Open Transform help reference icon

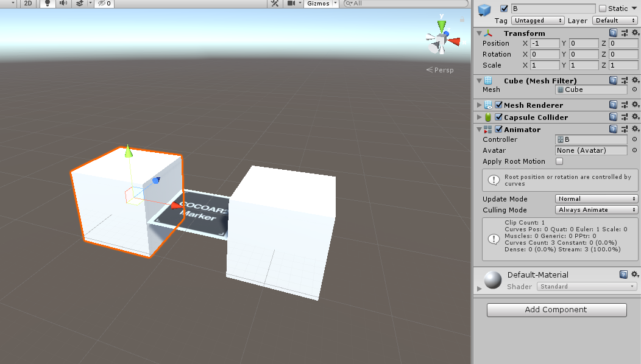(x=613, y=33)
